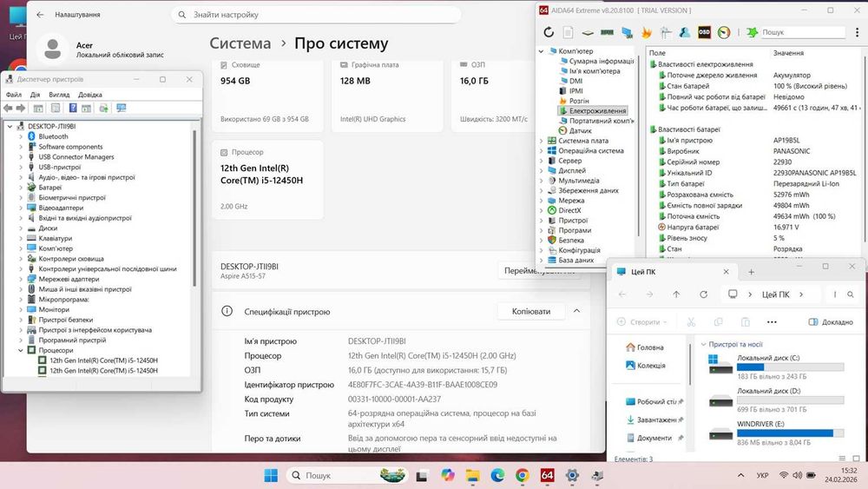Click the Система breadcrumb link in Settings
868x489 pixels.
240,43
